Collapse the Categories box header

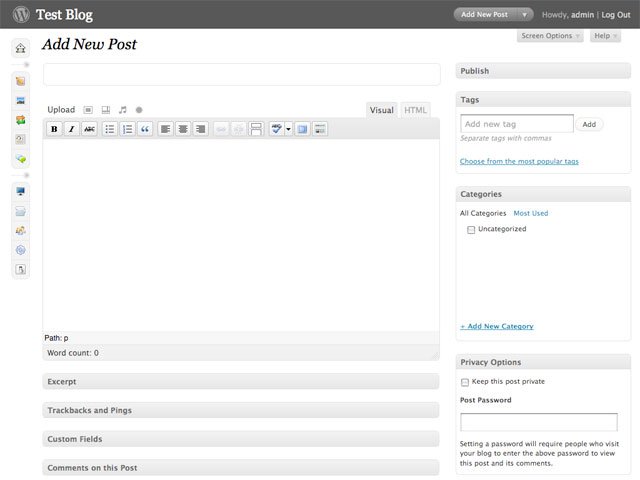click(x=543, y=194)
